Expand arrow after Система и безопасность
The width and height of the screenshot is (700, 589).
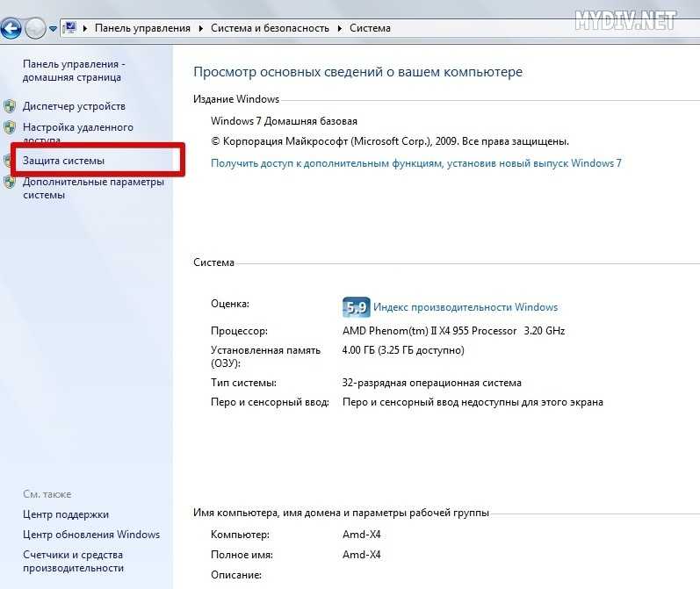tap(340, 29)
